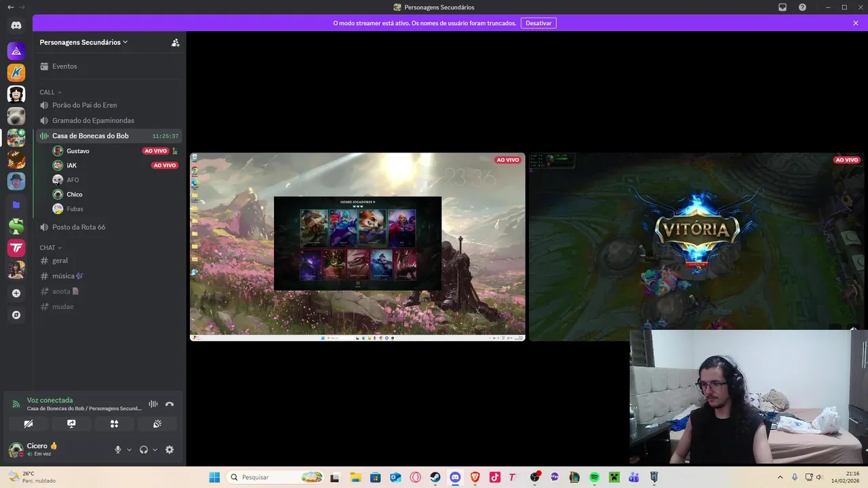868x488 pixels.
Task: Click the Desativar streamer mode button
Action: point(538,23)
